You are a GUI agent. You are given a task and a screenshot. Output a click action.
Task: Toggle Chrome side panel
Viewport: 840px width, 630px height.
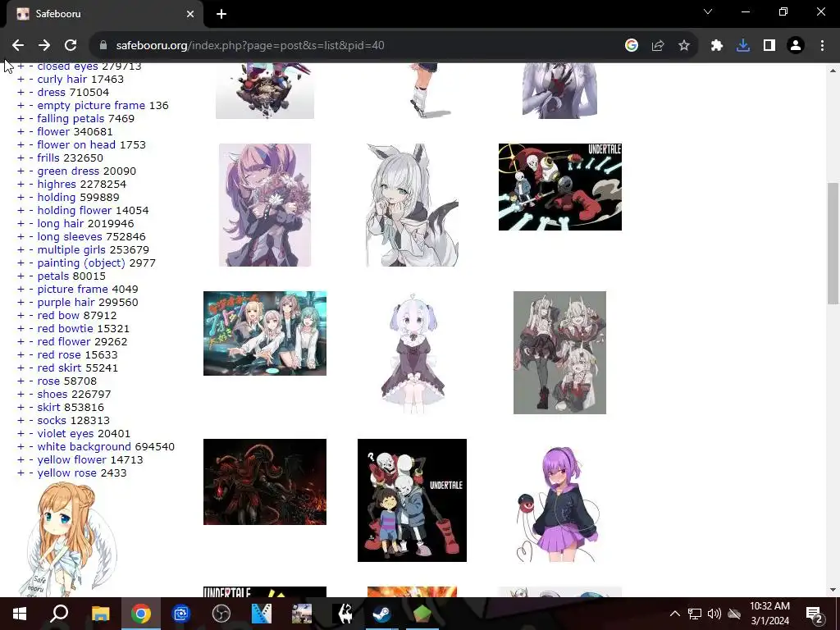coord(769,46)
